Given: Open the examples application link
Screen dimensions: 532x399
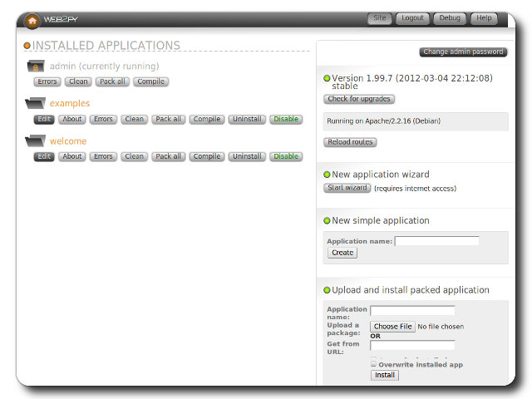Looking at the screenshot, I should (x=70, y=104).
